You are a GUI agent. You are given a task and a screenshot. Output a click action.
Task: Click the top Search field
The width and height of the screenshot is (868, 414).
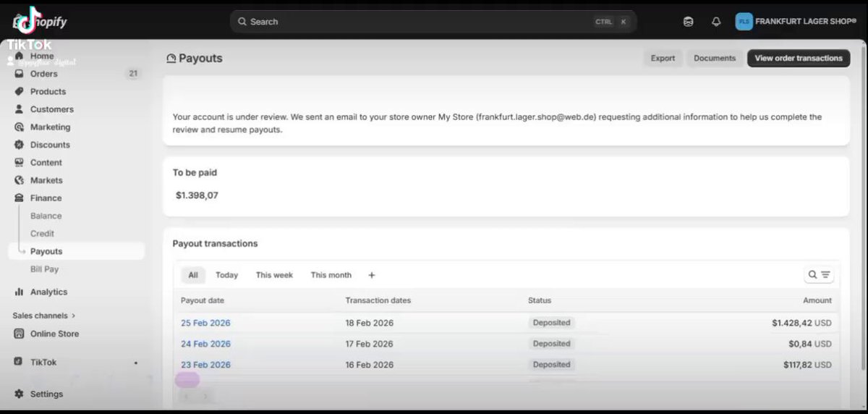coord(433,22)
